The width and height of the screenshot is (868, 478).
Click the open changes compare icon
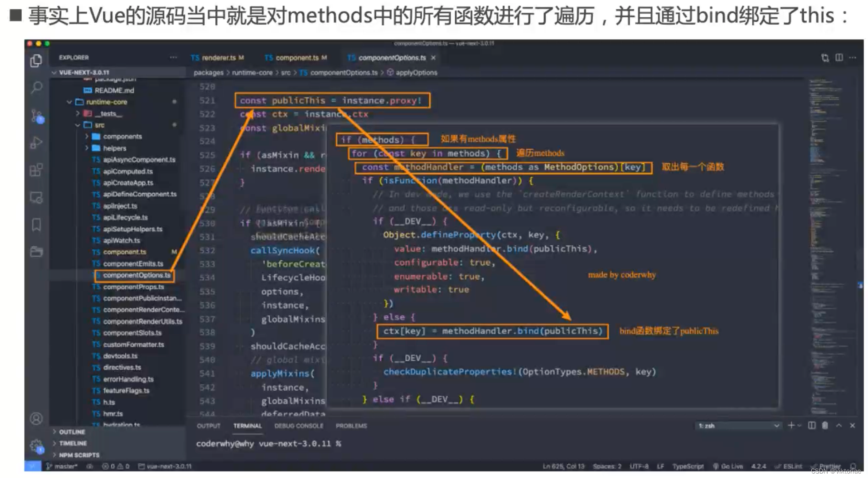(825, 58)
